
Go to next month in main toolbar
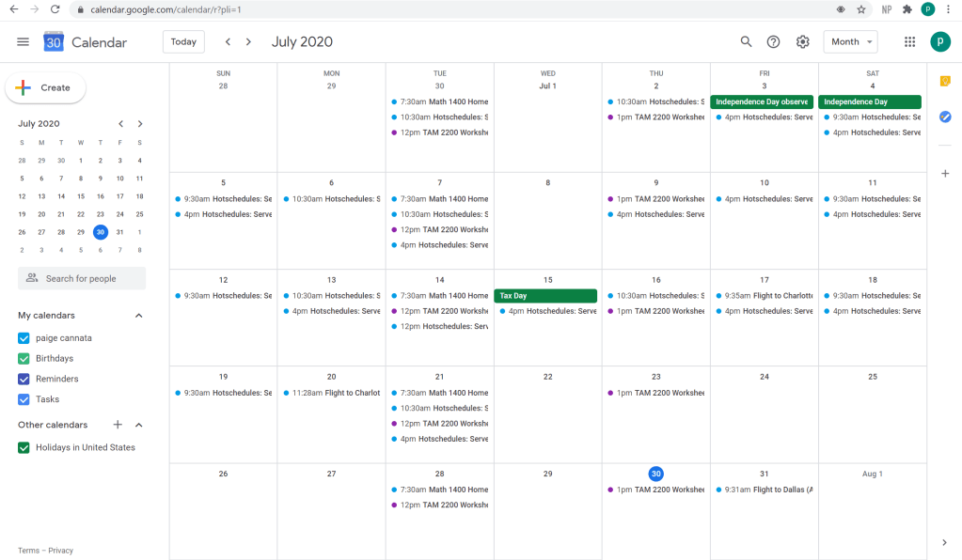pyautogui.click(x=248, y=42)
